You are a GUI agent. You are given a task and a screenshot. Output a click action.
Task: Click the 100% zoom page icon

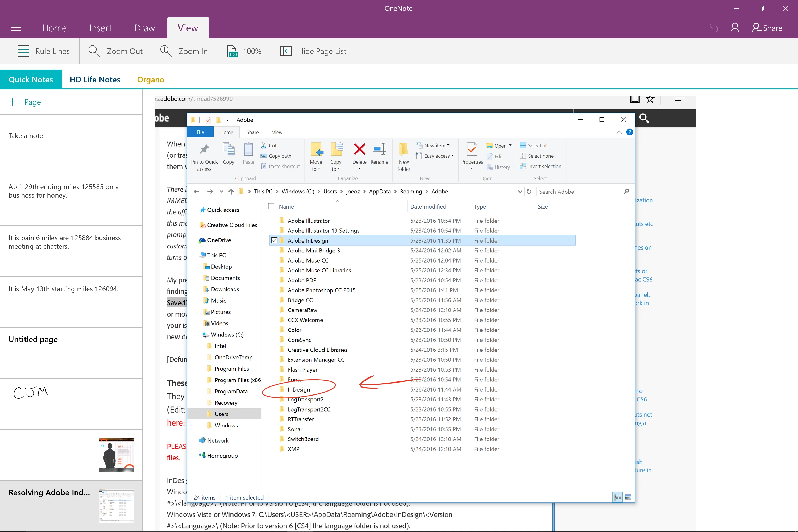point(232,51)
